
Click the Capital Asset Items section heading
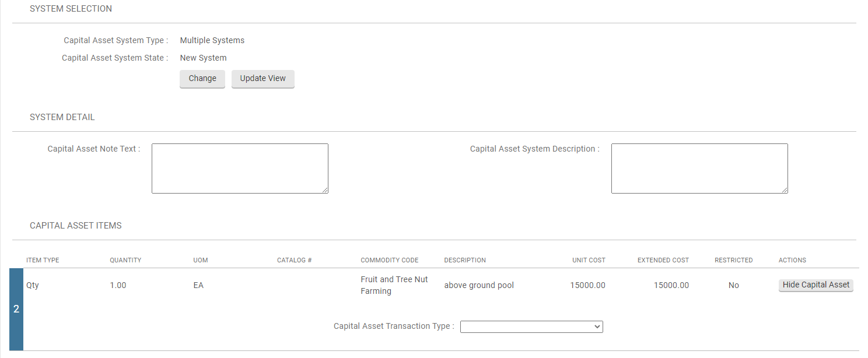click(x=75, y=226)
